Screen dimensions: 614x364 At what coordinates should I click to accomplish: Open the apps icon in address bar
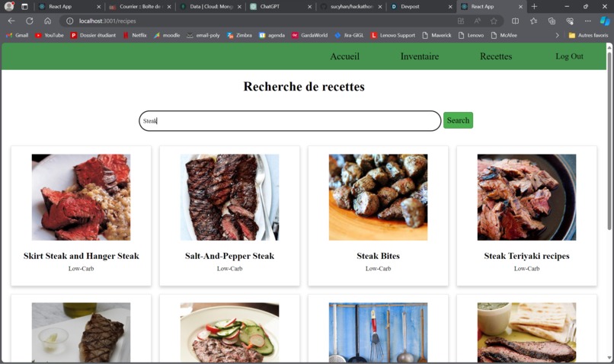coord(461,21)
